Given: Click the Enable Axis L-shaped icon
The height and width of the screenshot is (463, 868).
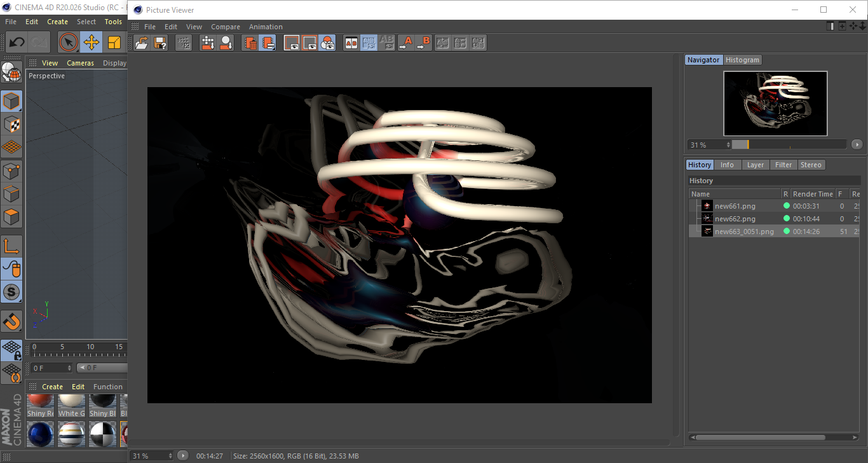Looking at the screenshot, I should (11, 246).
